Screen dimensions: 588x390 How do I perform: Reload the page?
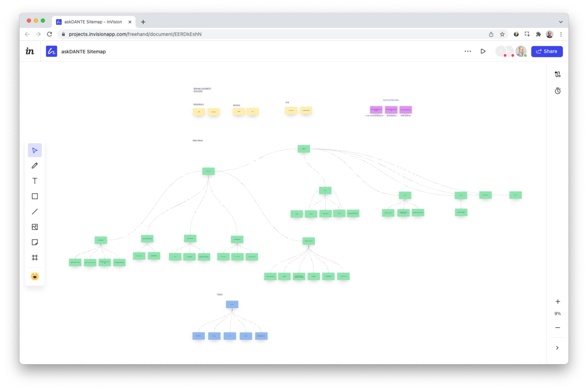click(49, 34)
